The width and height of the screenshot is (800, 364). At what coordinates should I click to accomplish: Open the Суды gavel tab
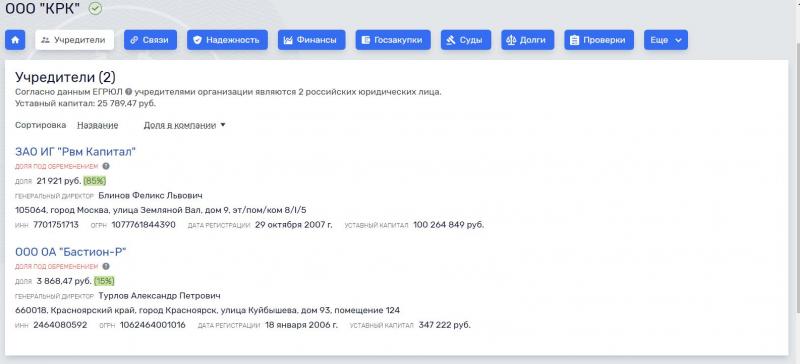pyautogui.click(x=466, y=40)
